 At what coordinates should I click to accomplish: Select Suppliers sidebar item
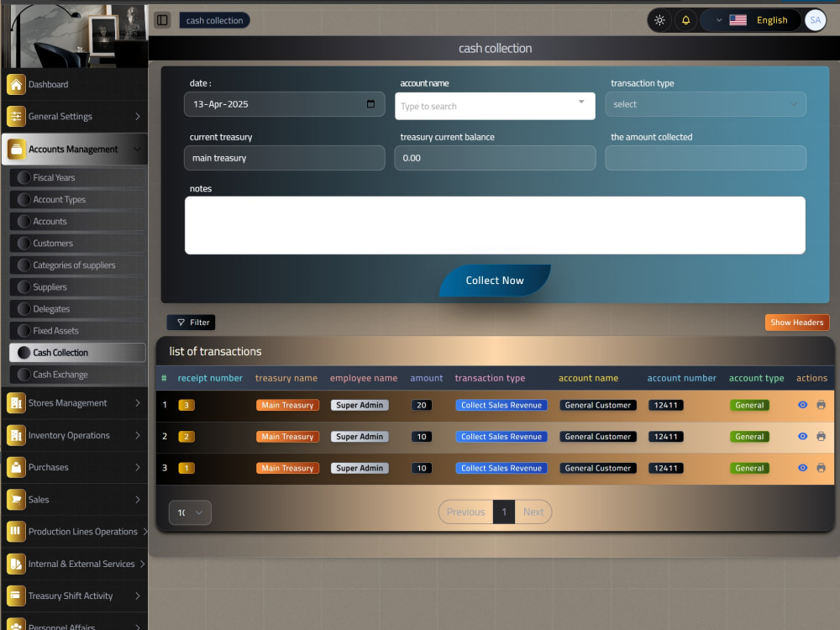coord(77,287)
